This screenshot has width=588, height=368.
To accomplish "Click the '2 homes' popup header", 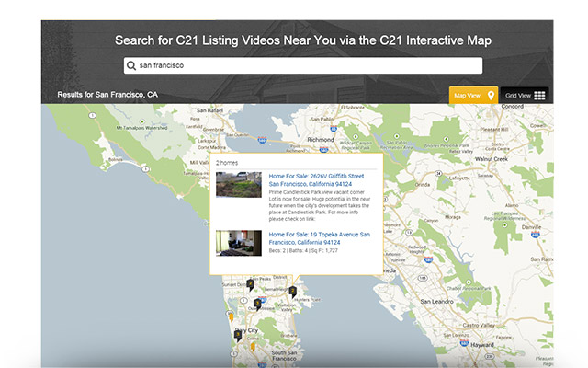I will point(227,163).
